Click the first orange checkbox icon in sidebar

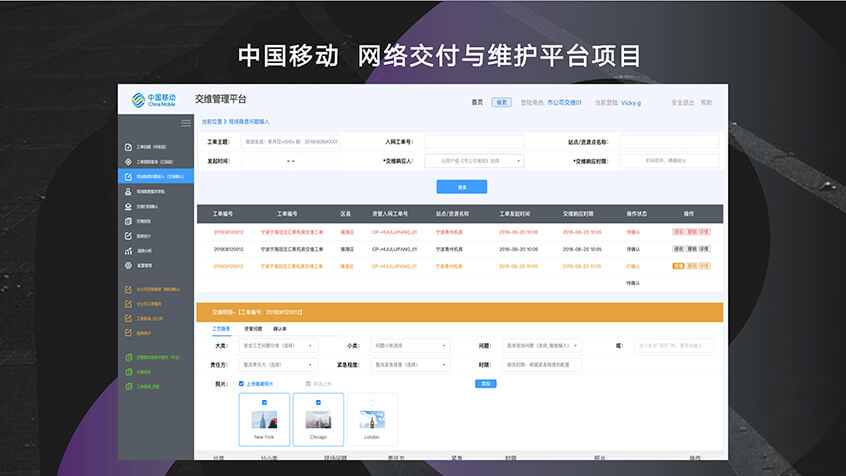(x=128, y=289)
